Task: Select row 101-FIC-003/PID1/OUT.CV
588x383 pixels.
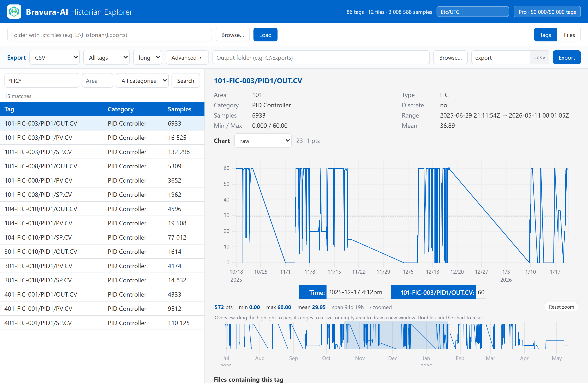Action: click(x=102, y=123)
